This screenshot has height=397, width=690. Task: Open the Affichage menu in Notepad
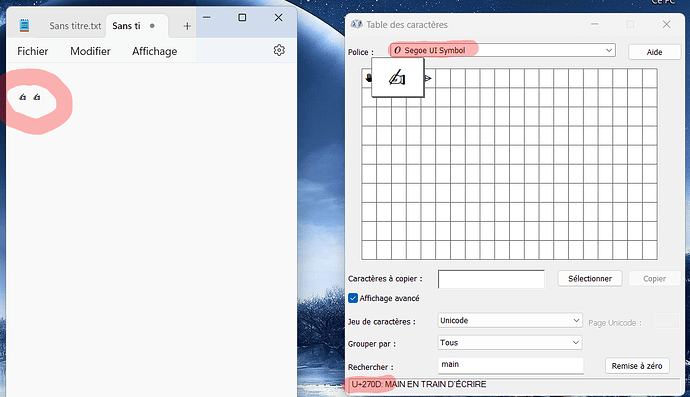coord(154,51)
